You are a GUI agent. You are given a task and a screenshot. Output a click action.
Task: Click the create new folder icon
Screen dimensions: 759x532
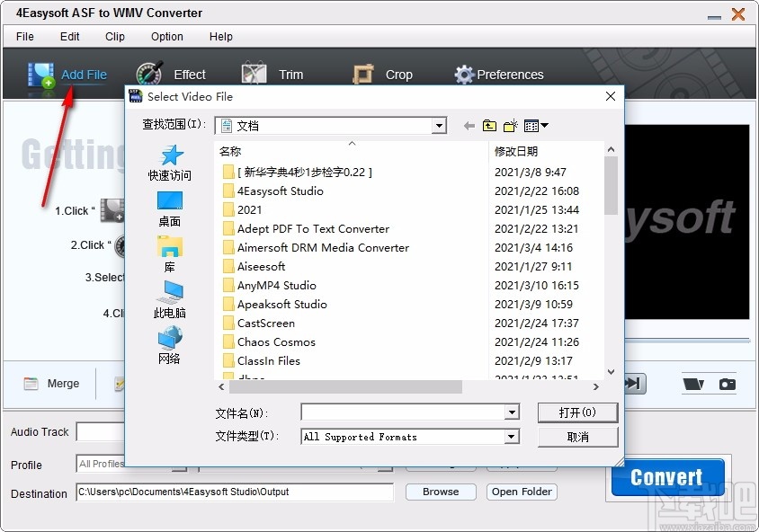pyautogui.click(x=510, y=126)
